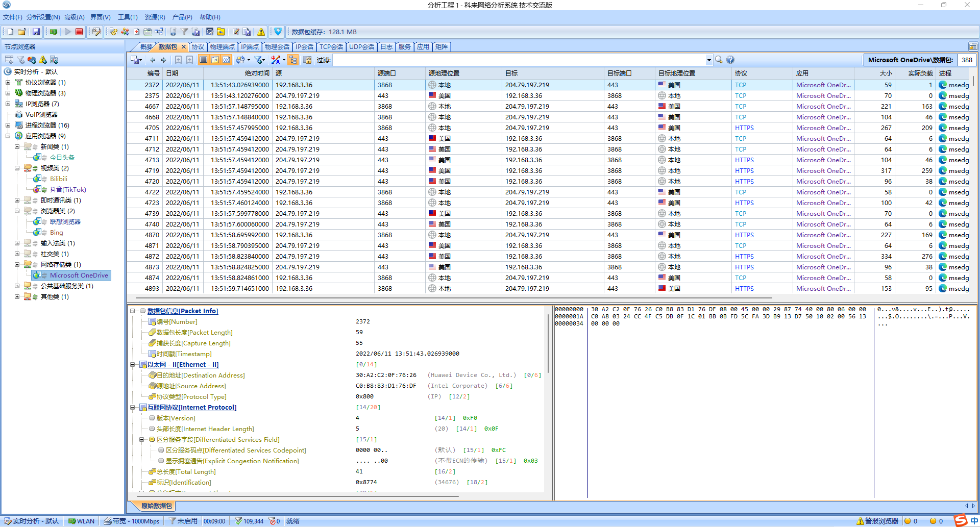Click the search magnifier next to filter box

[x=719, y=60]
